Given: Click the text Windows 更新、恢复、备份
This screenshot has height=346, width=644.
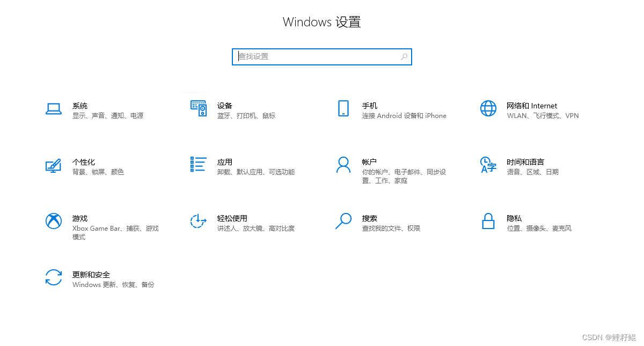Looking at the screenshot, I should point(113,285).
